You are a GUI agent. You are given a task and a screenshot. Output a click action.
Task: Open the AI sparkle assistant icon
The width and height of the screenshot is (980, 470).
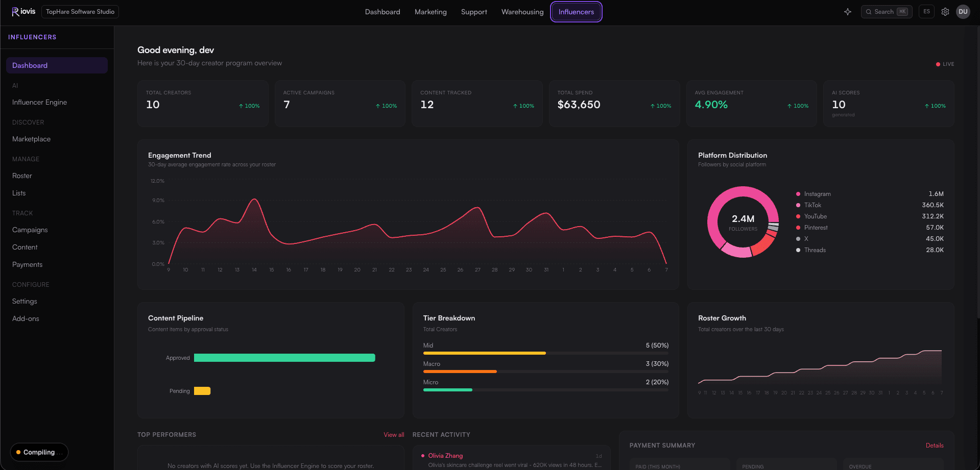(848, 12)
